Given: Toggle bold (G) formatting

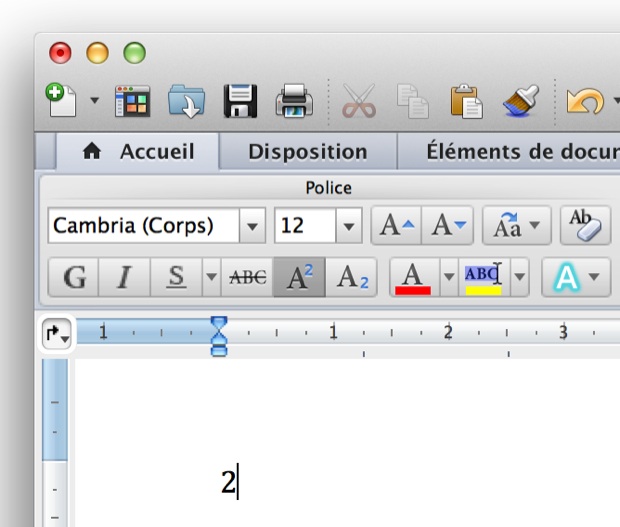Looking at the screenshot, I should coord(74,277).
